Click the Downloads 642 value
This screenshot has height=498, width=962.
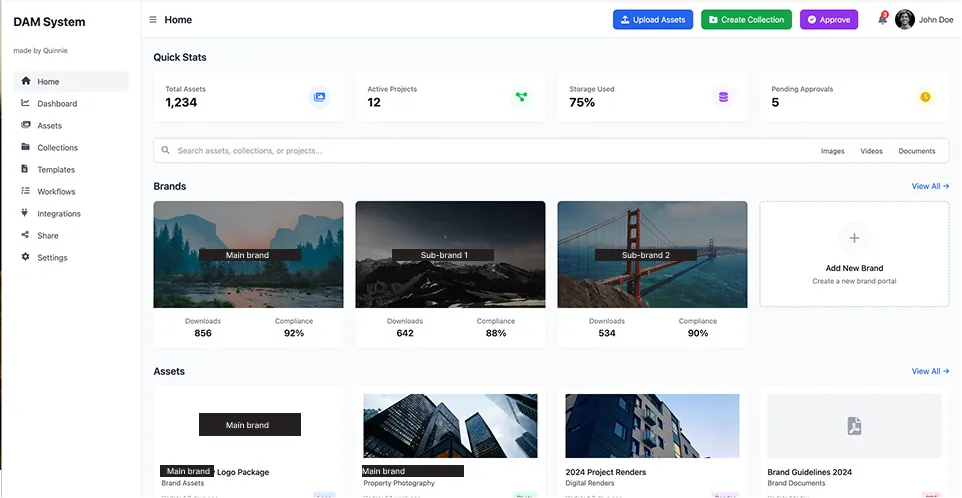[405, 333]
